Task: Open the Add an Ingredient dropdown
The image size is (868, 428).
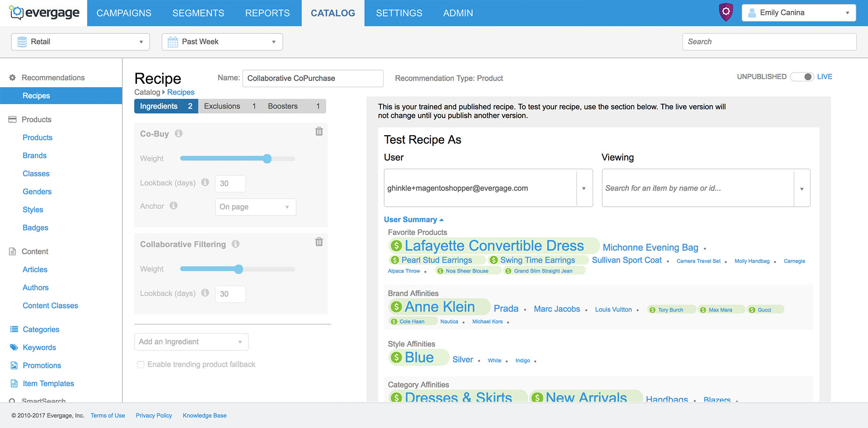Action: (192, 342)
